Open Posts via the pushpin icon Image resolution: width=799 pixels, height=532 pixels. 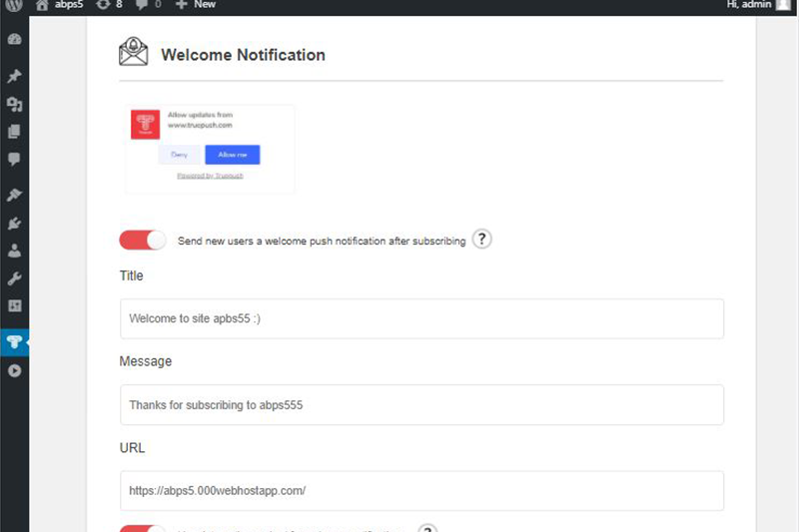[x=14, y=76]
